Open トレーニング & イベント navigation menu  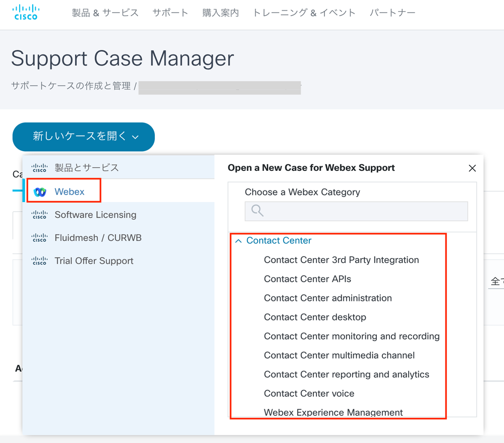click(x=304, y=13)
